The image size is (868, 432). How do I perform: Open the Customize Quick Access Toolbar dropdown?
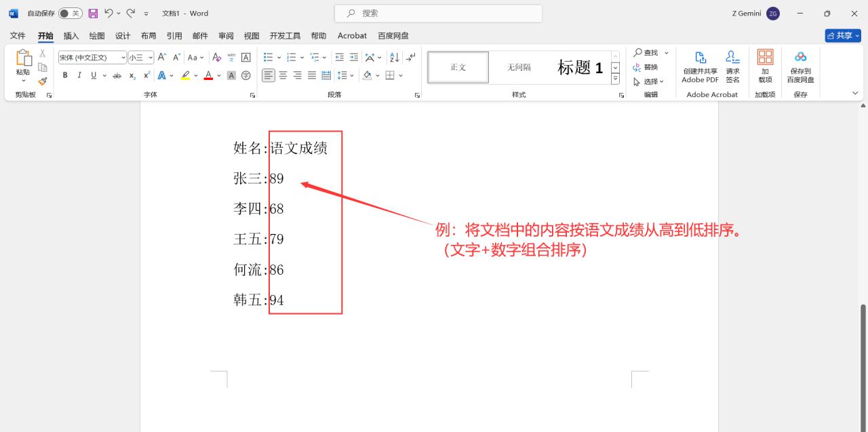point(146,14)
